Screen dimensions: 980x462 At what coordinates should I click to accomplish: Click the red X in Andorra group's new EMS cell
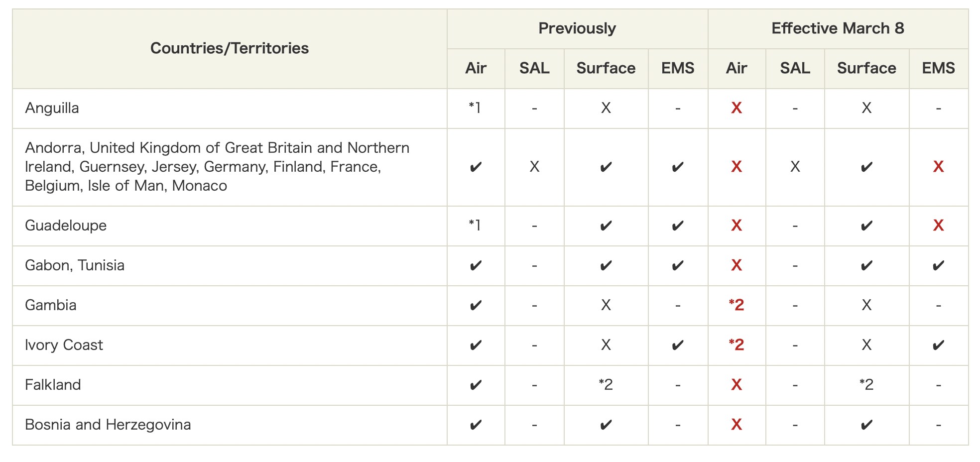click(x=938, y=167)
